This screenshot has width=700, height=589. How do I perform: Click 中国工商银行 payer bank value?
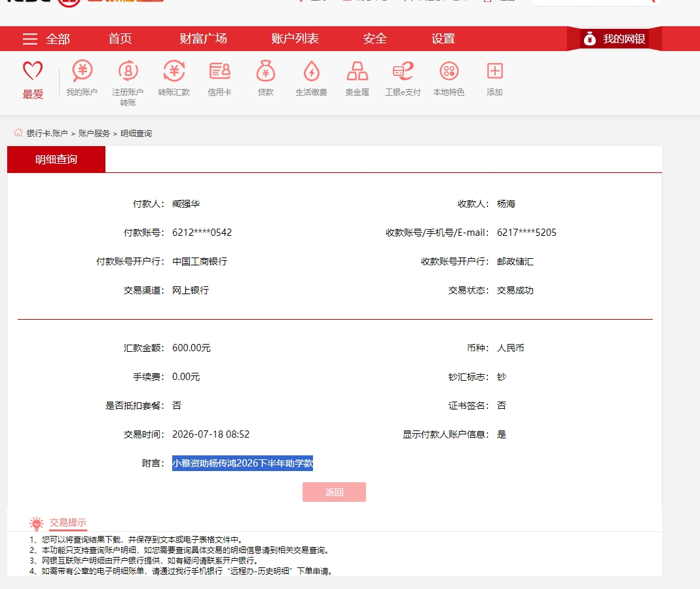pyautogui.click(x=200, y=261)
